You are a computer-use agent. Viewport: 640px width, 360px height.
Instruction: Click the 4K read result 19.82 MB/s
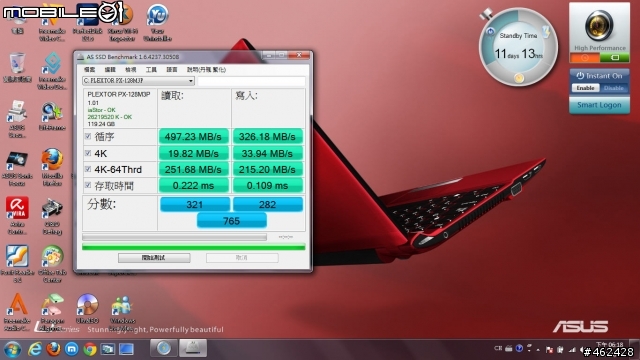click(x=193, y=153)
